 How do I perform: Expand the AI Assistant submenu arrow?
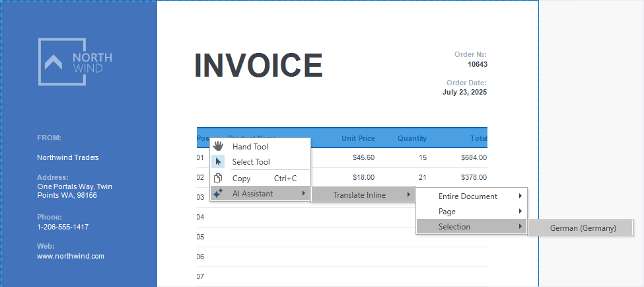click(303, 194)
